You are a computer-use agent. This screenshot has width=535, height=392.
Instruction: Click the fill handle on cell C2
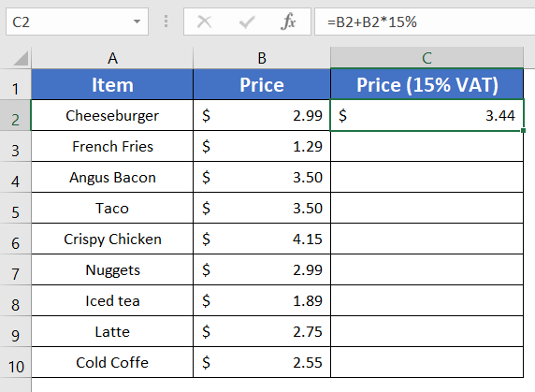point(524,130)
